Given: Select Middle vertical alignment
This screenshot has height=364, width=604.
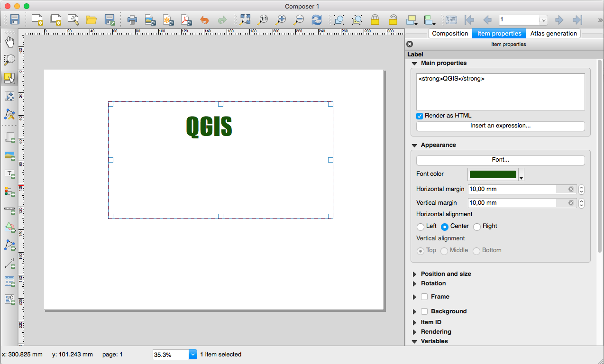Looking at the screenshot, I should coord(444,251).
